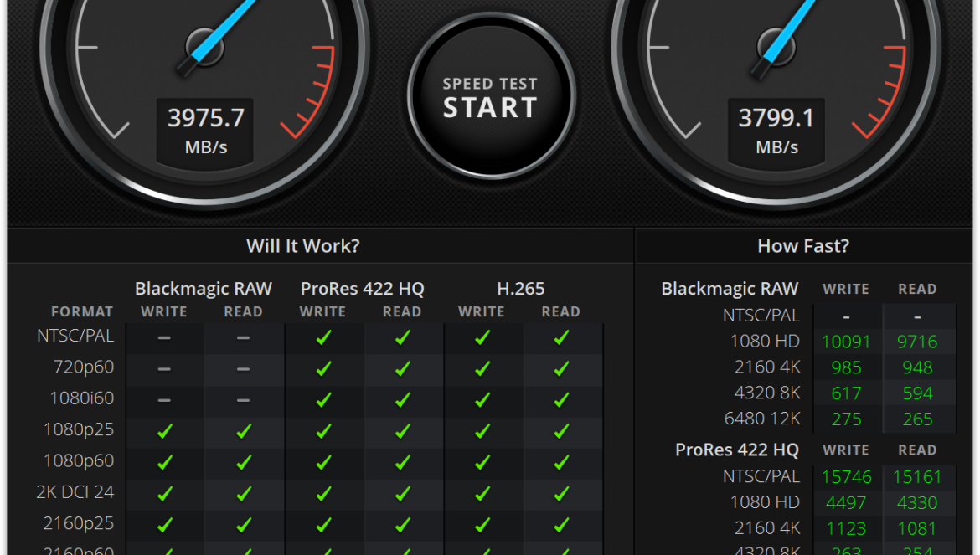980x555 pixels.
Task: Select the "15746" write speed value
Action: (846, 477)
